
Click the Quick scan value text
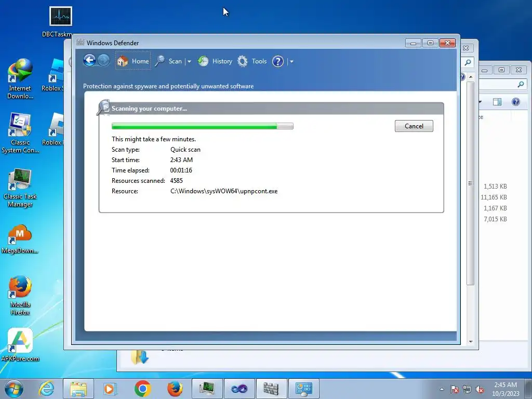point(185,150)
